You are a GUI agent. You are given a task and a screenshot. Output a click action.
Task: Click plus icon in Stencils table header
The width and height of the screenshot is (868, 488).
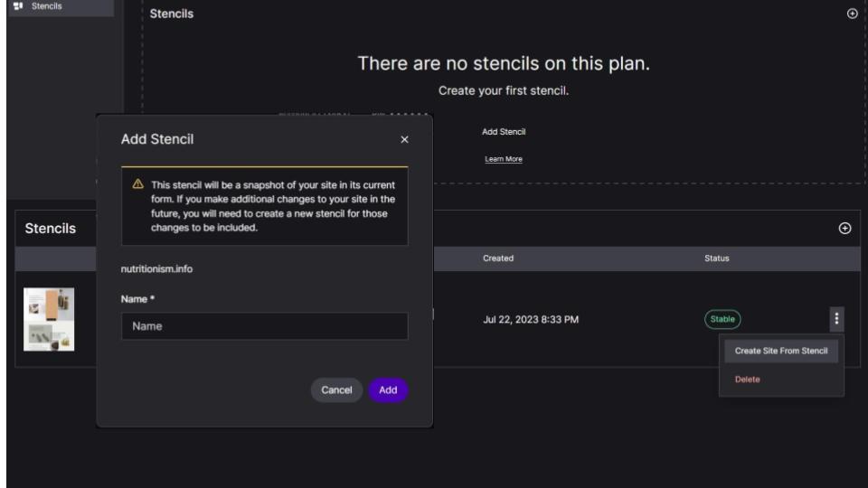[x=844, y=229]
